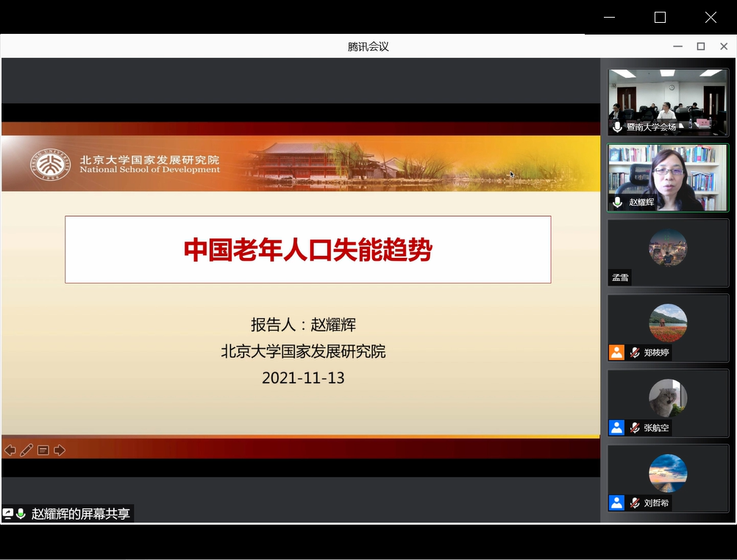
Task: Click 孟雪's participant avatar
Action: pyautogui.click(x=668, y=248)
